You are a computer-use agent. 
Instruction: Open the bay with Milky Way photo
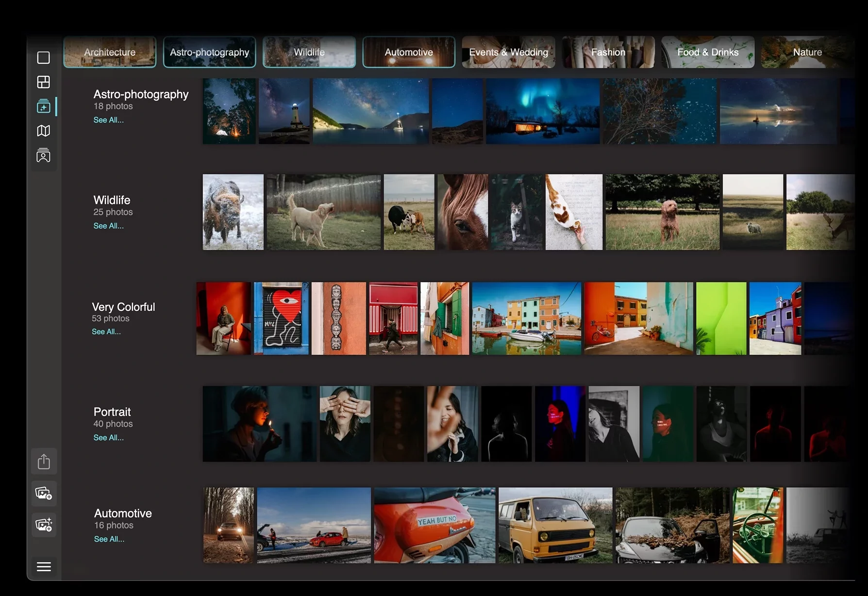click(371, 111)
